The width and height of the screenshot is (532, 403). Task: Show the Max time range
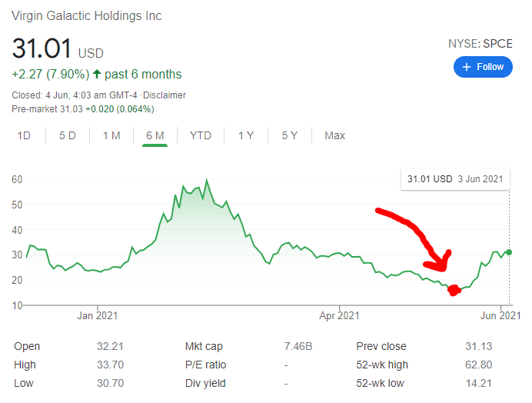(334, 136)
